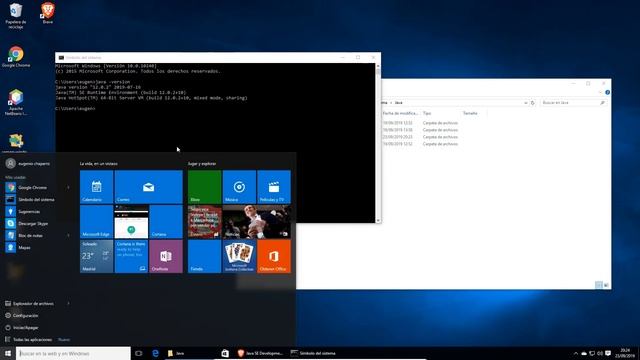The image size is (640, 360).
Task: Open the Música tile
Action: coord(239,187)
